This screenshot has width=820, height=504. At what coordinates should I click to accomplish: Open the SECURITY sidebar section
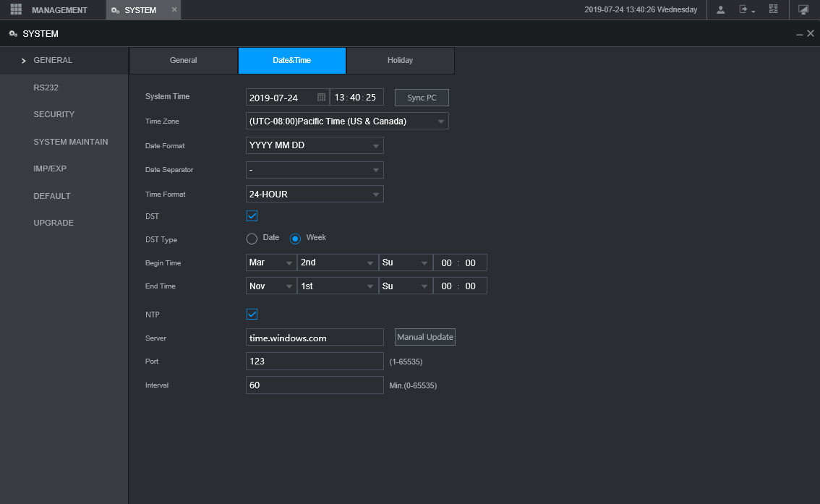point(54,114)
